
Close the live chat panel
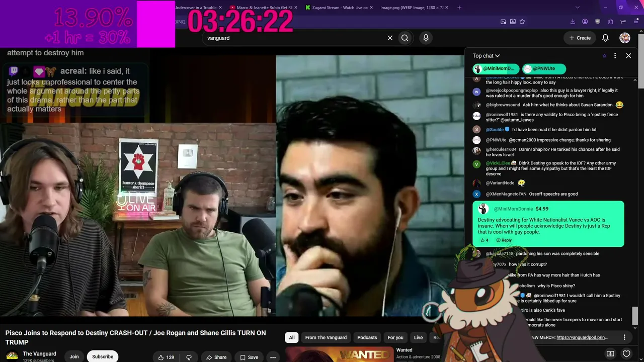point(628,56)
